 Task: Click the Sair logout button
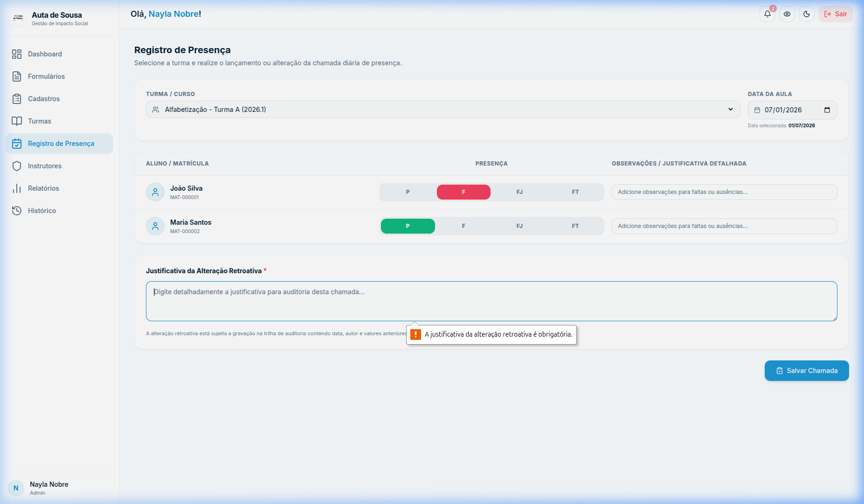pyautogui.click(x=835, y=14)
